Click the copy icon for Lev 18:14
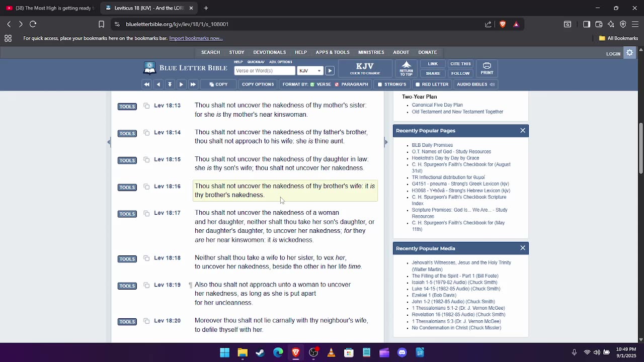644x362 pixels. [146, 133]
